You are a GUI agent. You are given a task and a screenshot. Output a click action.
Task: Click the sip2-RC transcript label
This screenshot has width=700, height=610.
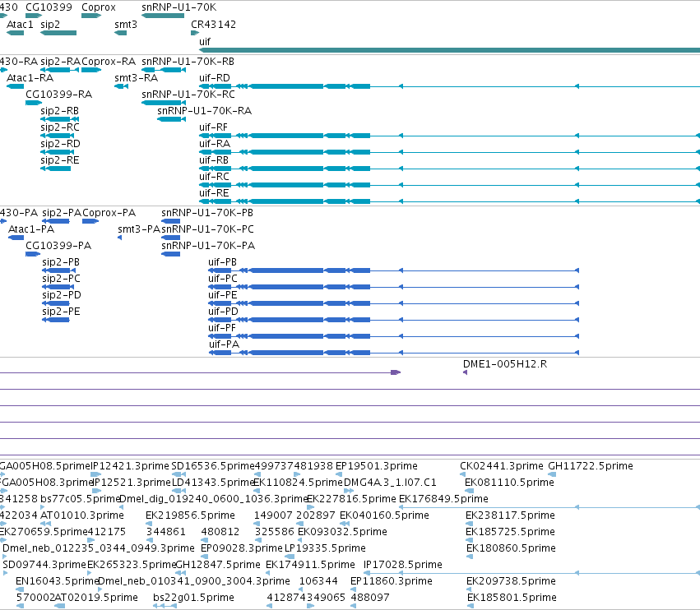[60, 127]
